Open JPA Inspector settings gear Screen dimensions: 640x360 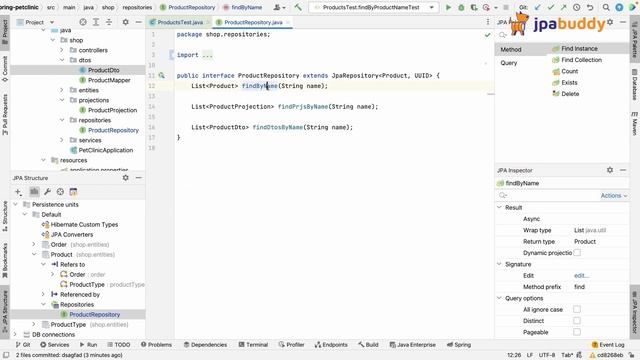610,170
